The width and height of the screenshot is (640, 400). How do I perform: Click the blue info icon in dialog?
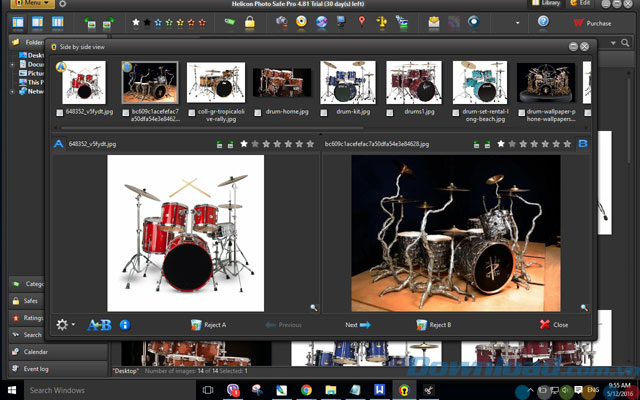click(x=125, y=325)
